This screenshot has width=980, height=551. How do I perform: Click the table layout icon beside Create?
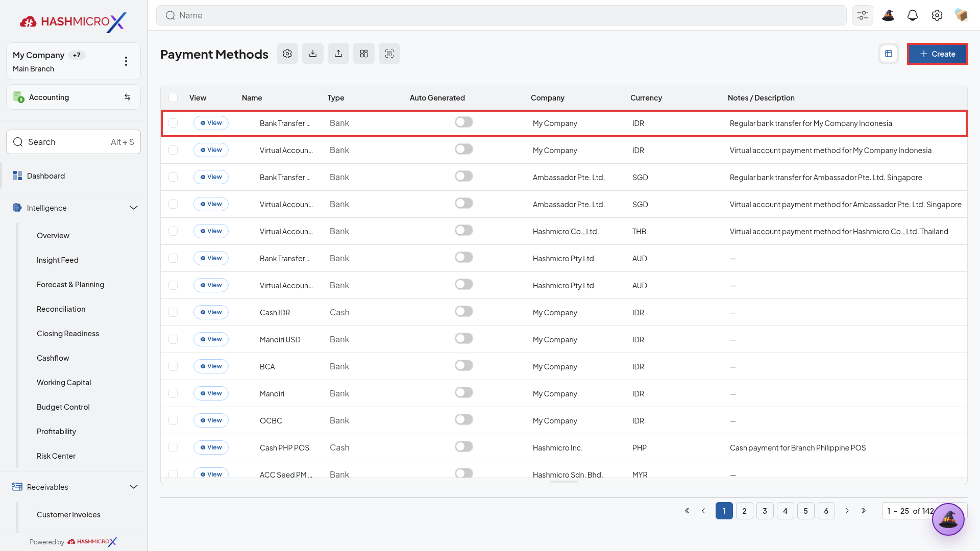pyautogui.click(x=889, y=54)
